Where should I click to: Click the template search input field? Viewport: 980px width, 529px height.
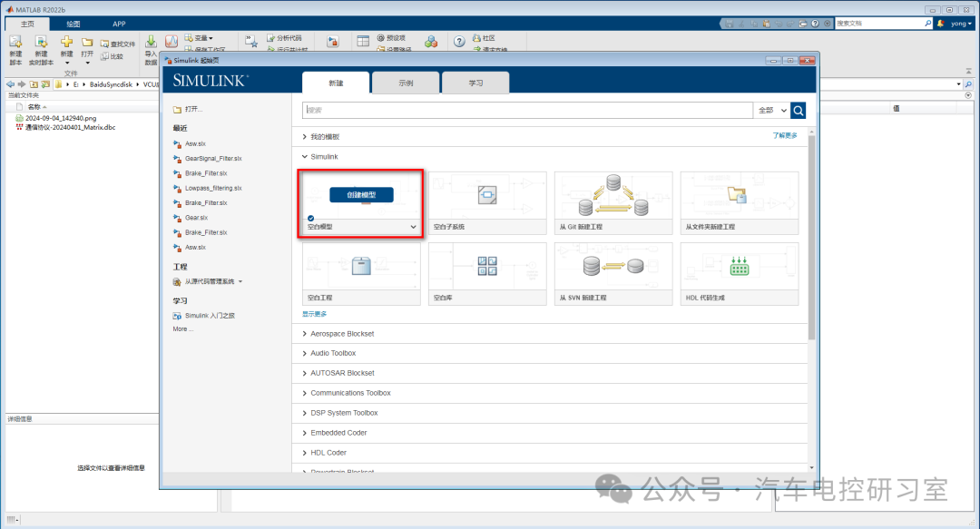click(526, 110)
